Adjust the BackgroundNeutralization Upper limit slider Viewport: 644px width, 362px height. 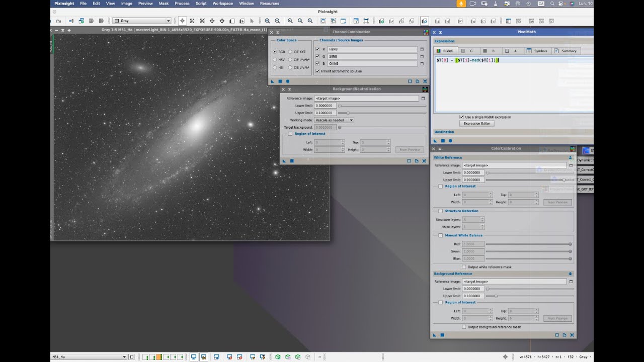348,113
